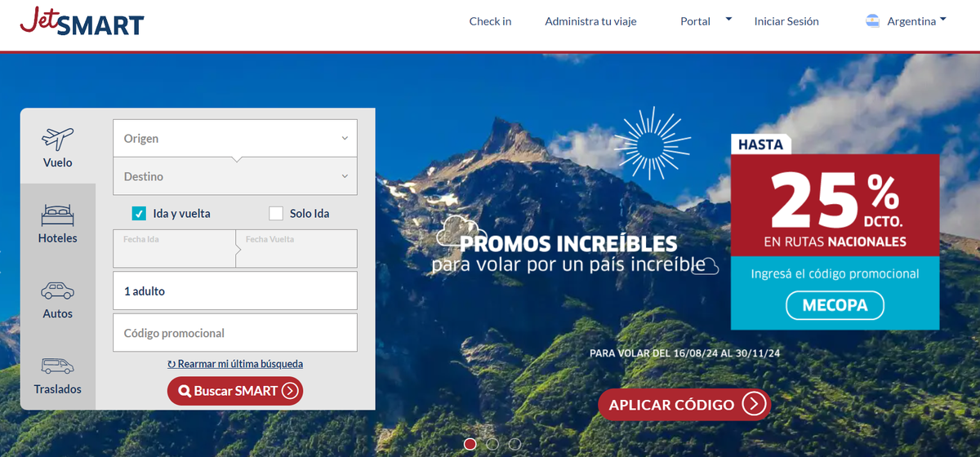Select the Vuelo airplane icon
The height and width of the screenshot is (457, 980).
(58, 138)
